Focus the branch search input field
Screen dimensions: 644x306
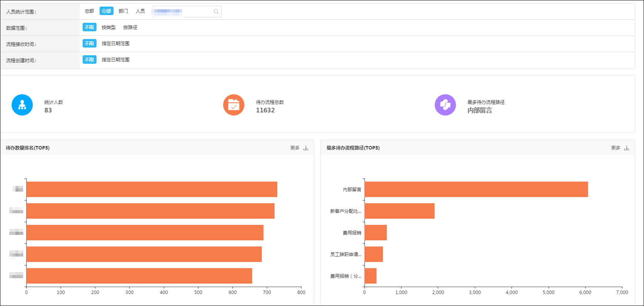(186, 12)
